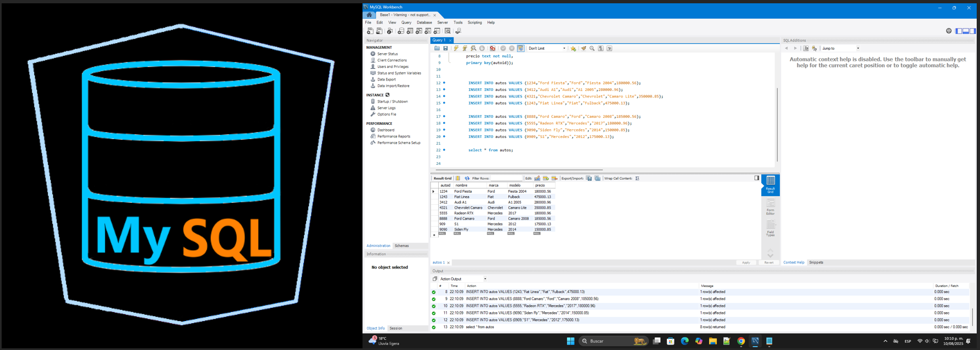Image resolution: width=980 pixels, height=350 pixels.
Task: Open the inspector for the selected object
Action: coord(390,31)
